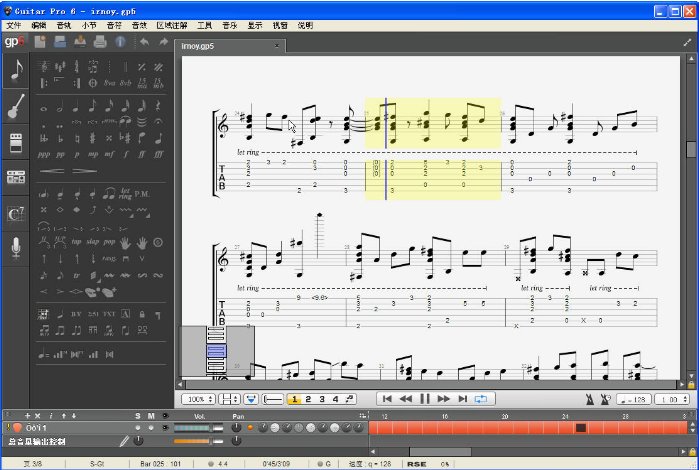Viewport: 699px width, 470px height.
Task: Apply the let ring effect
Action: tap(126, 194)
